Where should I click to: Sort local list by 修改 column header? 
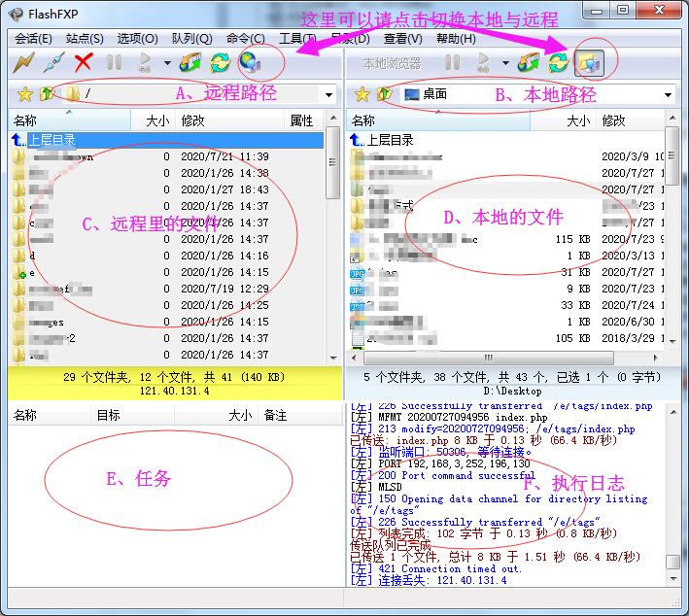tap(630, 120)
